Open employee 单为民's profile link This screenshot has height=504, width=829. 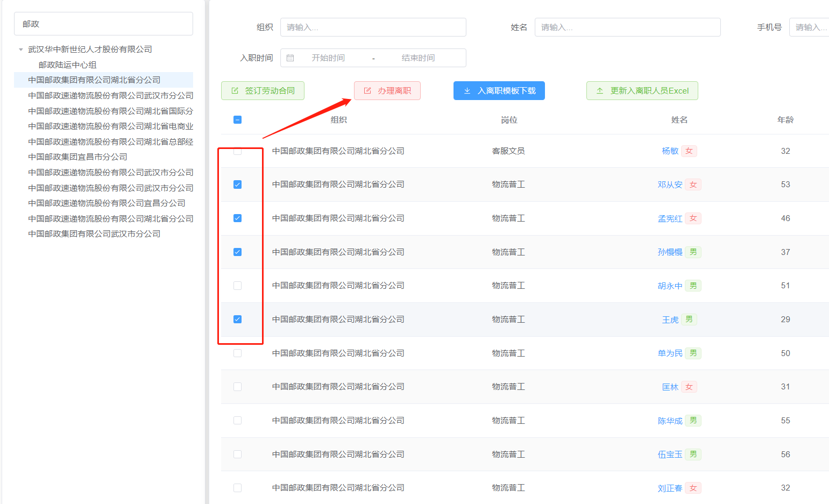click(x=670, y=353)
